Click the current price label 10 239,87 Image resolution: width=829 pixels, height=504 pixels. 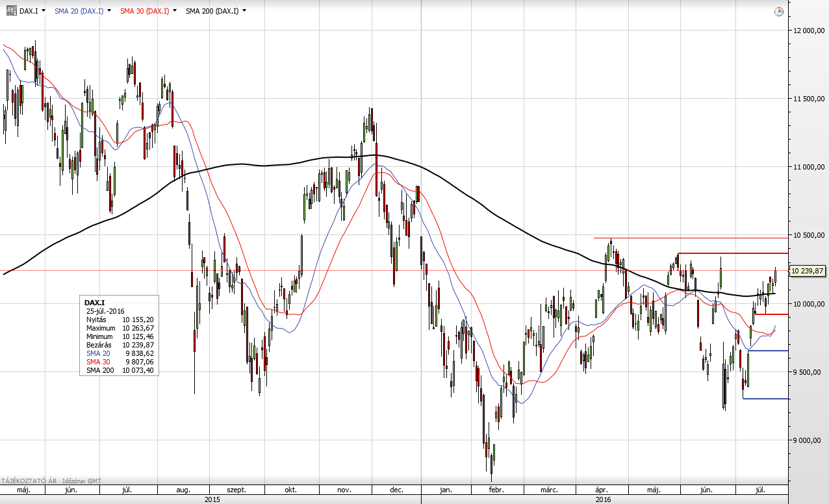807,271
